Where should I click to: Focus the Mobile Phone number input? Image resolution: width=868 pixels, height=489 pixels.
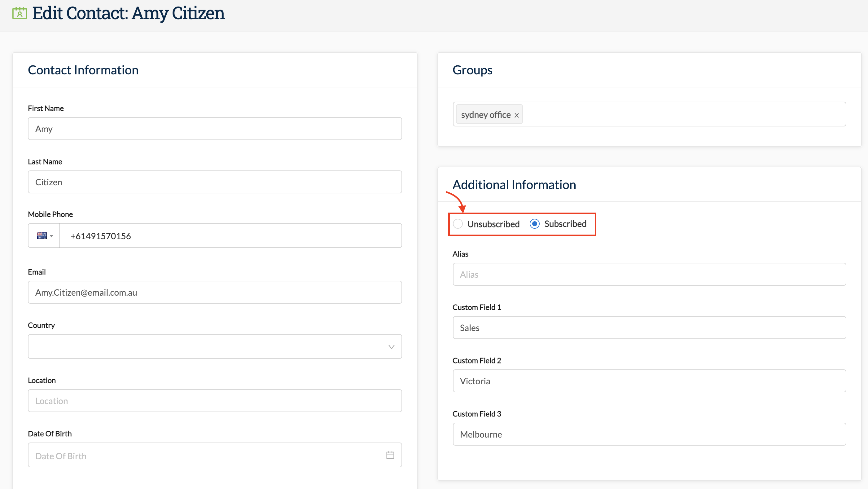(x=230, y=236)
